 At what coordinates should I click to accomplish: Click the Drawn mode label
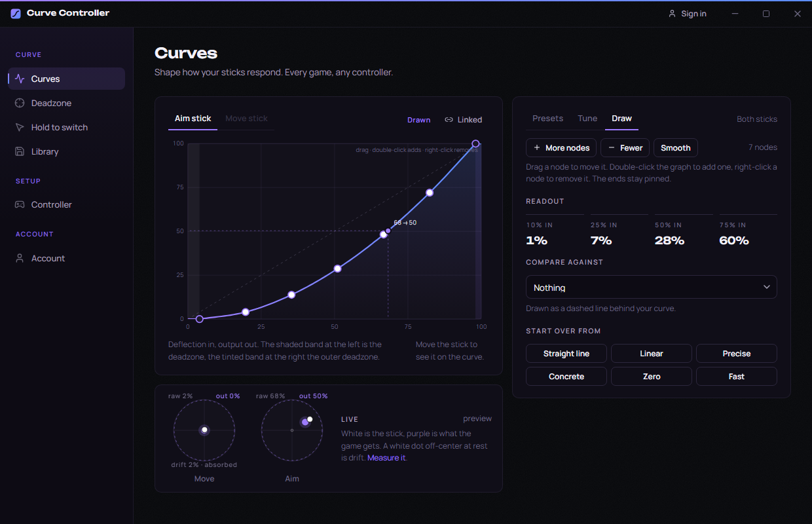(419, 120)
